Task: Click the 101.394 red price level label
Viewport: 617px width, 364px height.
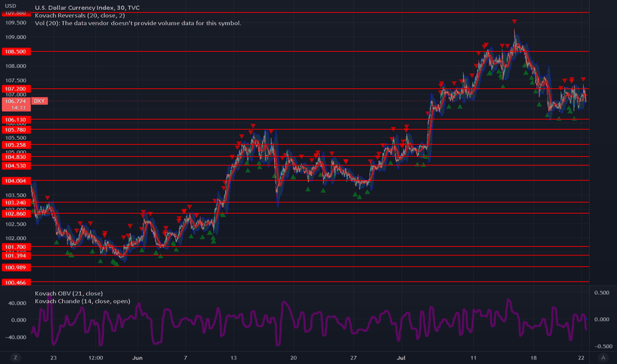Action: tap(16, 255)
